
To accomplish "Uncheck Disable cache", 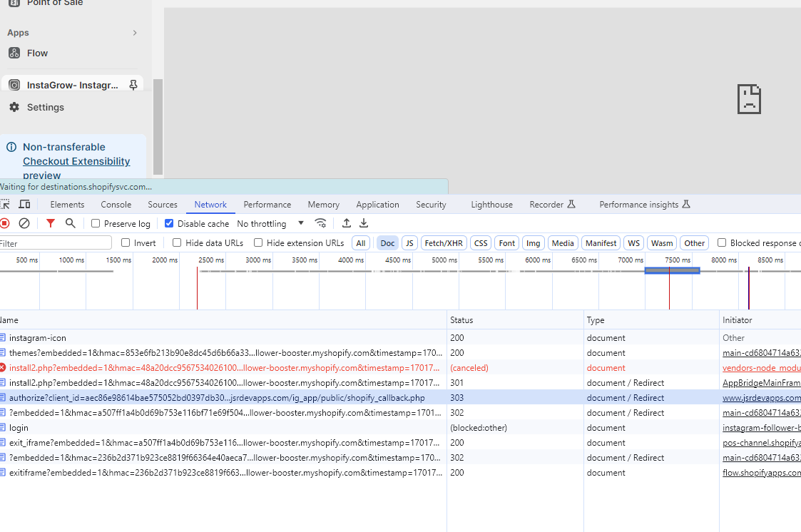I will 169,223.
